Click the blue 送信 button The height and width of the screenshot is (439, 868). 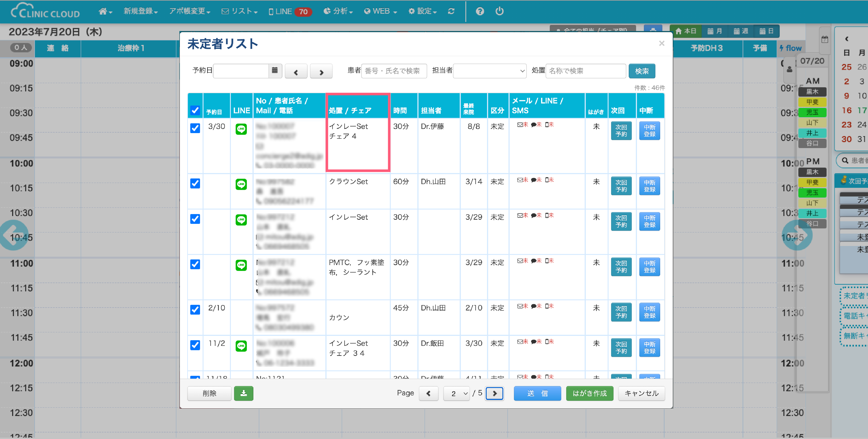(x=537, y=393)
